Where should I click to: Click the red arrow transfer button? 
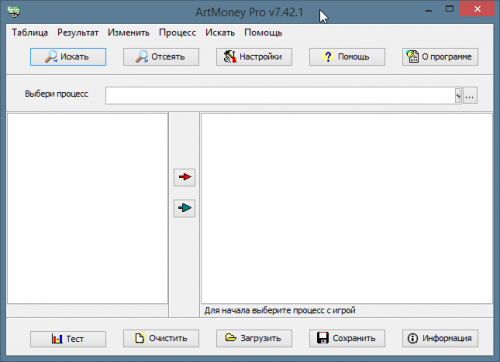184,177
